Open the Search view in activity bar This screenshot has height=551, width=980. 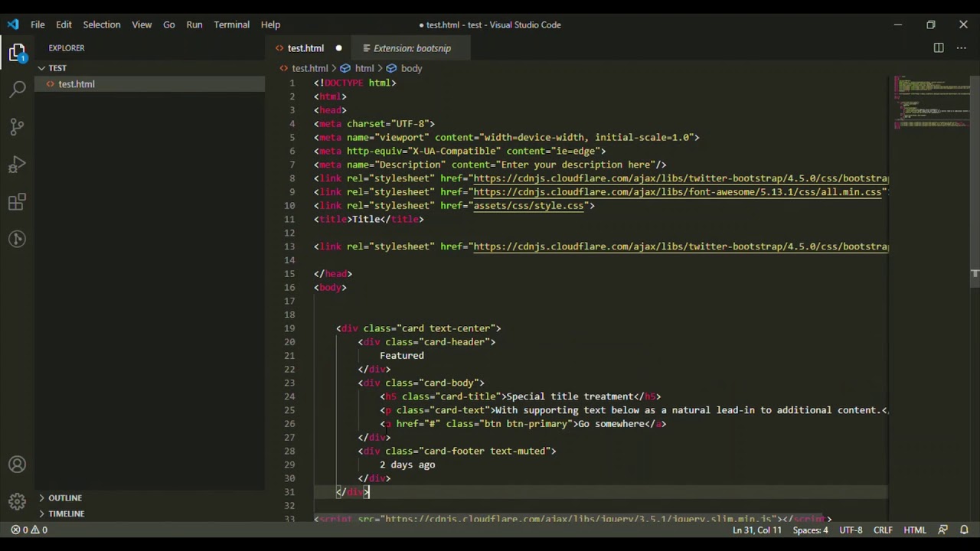click(x=17, y=90)
